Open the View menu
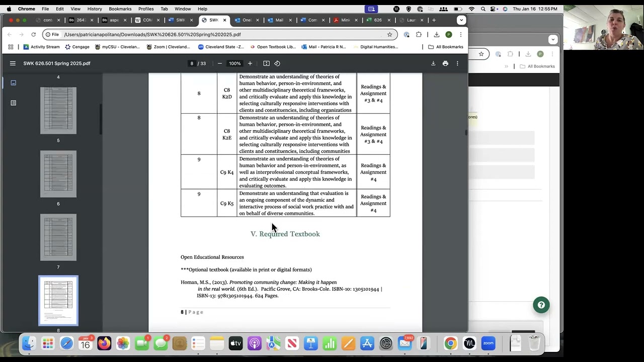The image size is (644, 362). 75,9
